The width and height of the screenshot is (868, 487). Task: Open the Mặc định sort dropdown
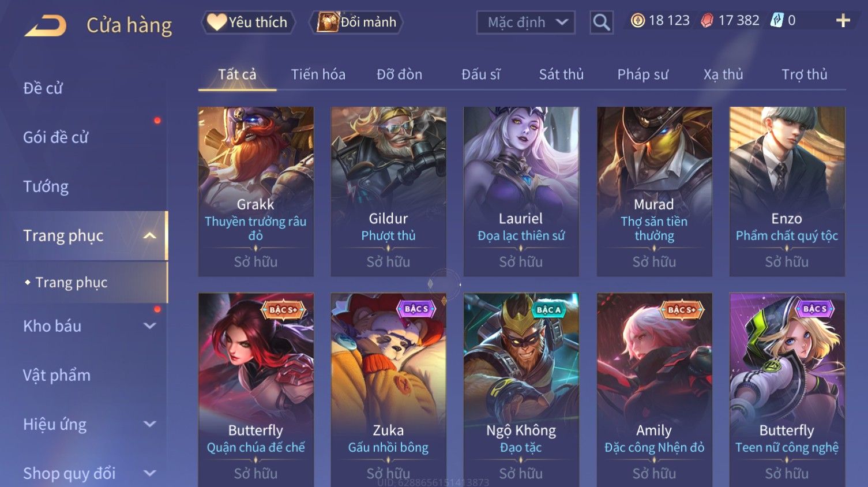525,23
